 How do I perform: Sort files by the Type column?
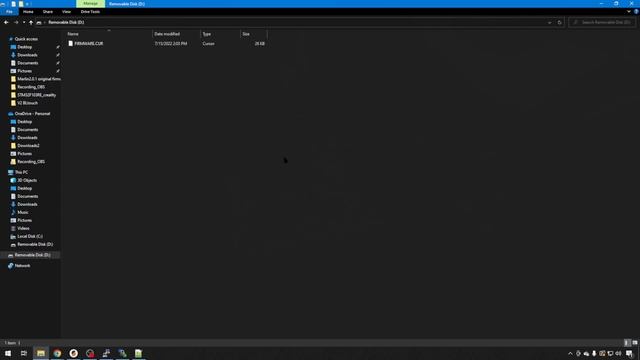[220, 34]
